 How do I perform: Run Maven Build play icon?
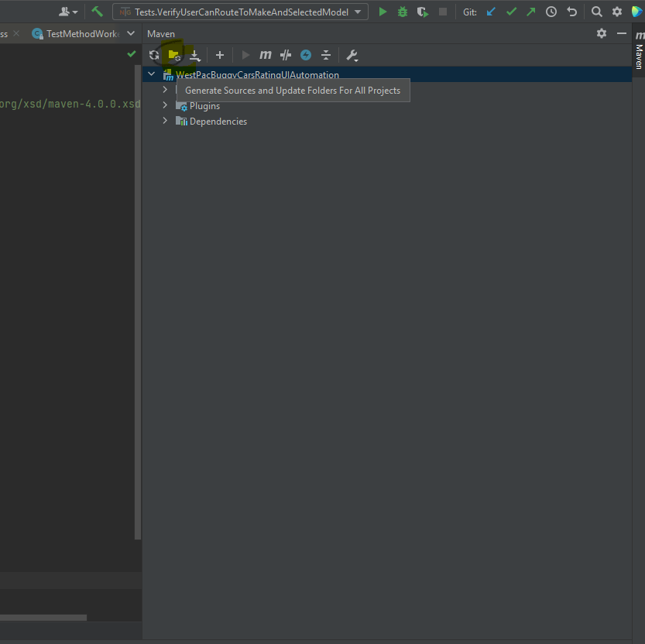click(245, 55)
